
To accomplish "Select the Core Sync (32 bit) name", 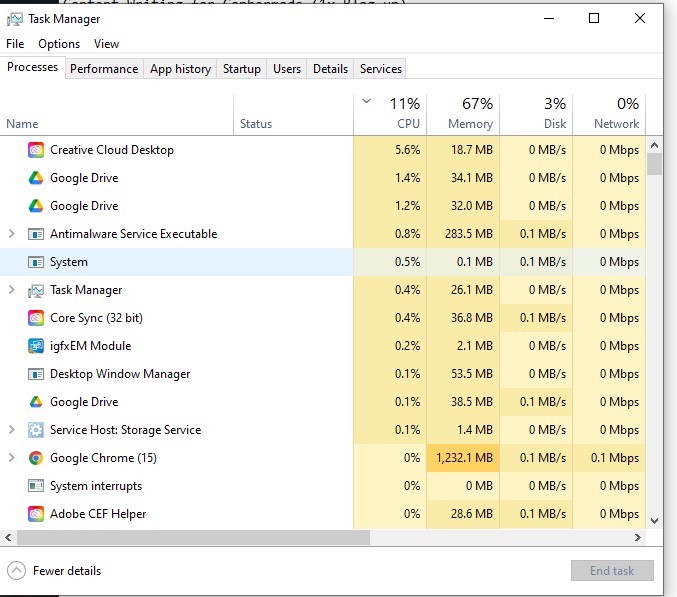I will click(96, 318).
